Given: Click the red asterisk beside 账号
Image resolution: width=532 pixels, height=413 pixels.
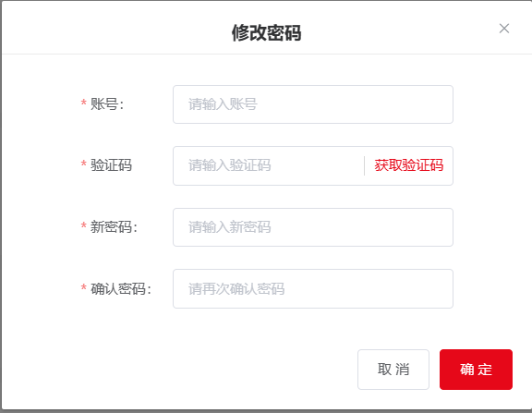Looking at the screenshot, I should coord(83,103).
